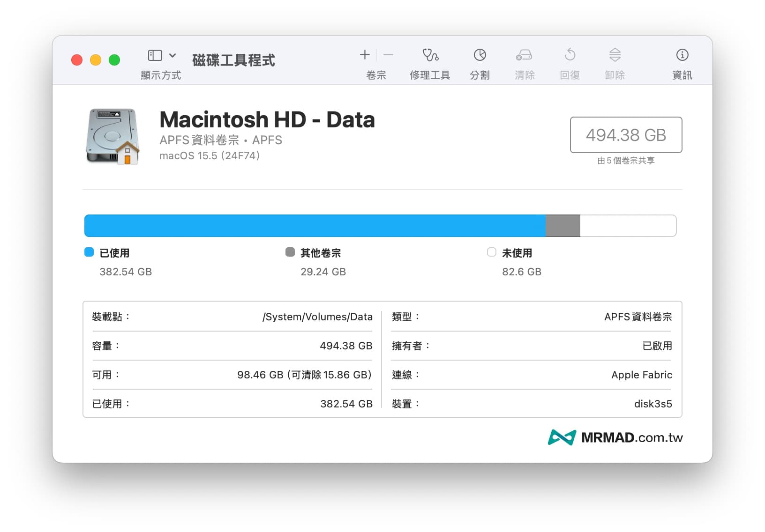
Task: Open the MRMAD.com.tw watermark link
Action: 615,437
